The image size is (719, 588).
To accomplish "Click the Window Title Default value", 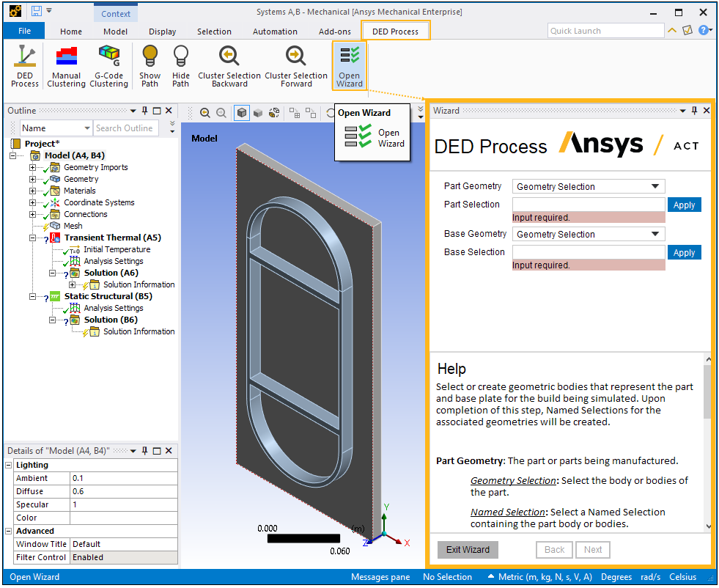I will click(x=123, y=545).
